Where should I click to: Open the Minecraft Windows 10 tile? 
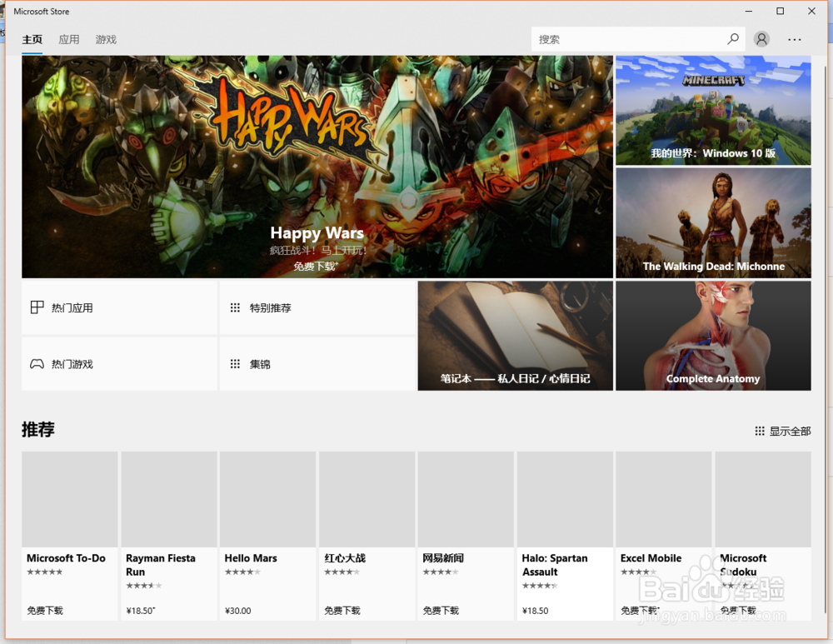pos(714,111)
